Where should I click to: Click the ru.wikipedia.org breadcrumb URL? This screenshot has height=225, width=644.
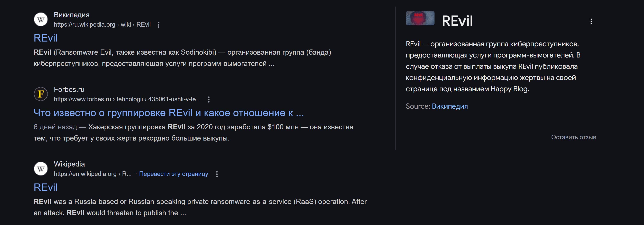click(x=102, y=25)
